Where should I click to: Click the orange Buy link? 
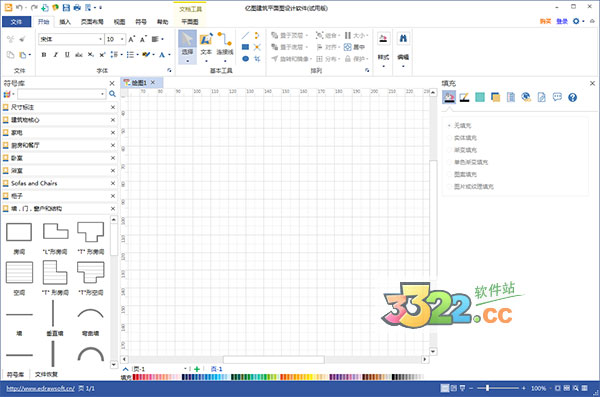tap(545, 21)
